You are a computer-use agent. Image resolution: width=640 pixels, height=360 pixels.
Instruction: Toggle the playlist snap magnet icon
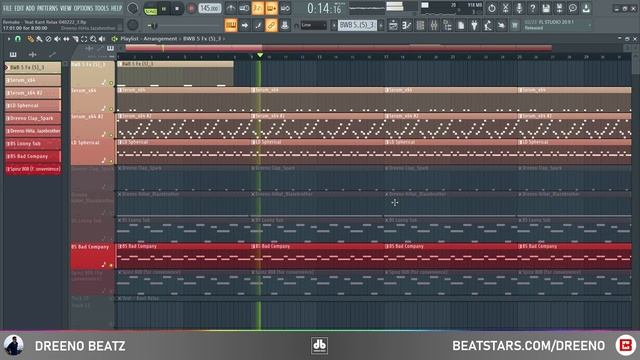[18, 39]
